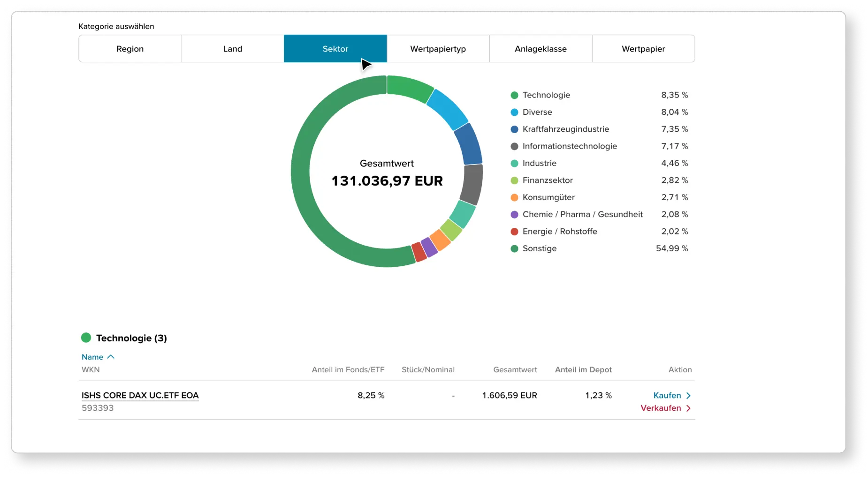Click the orange Konsumgüter legend dot

pos(514,197)
